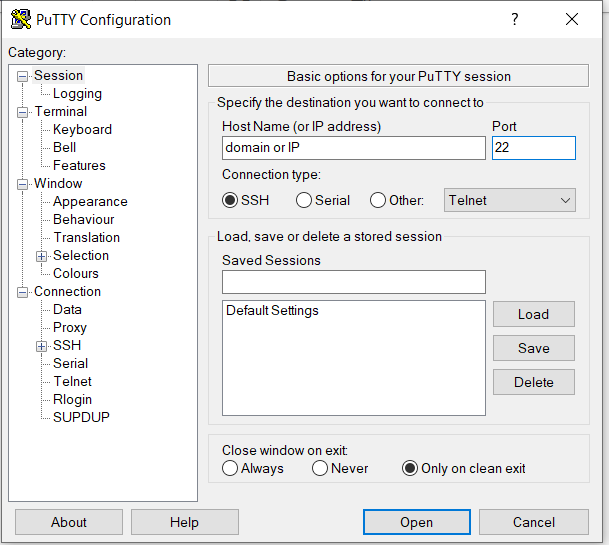Select the Serial connection type
The image size is (609, 545).
coord(305,200)
